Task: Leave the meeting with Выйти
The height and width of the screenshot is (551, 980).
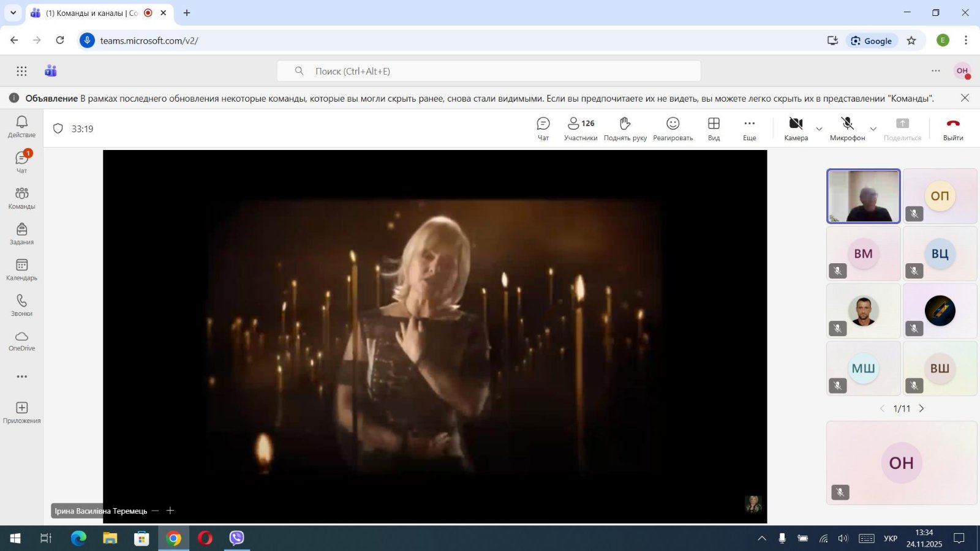Action: click(952, 129)
